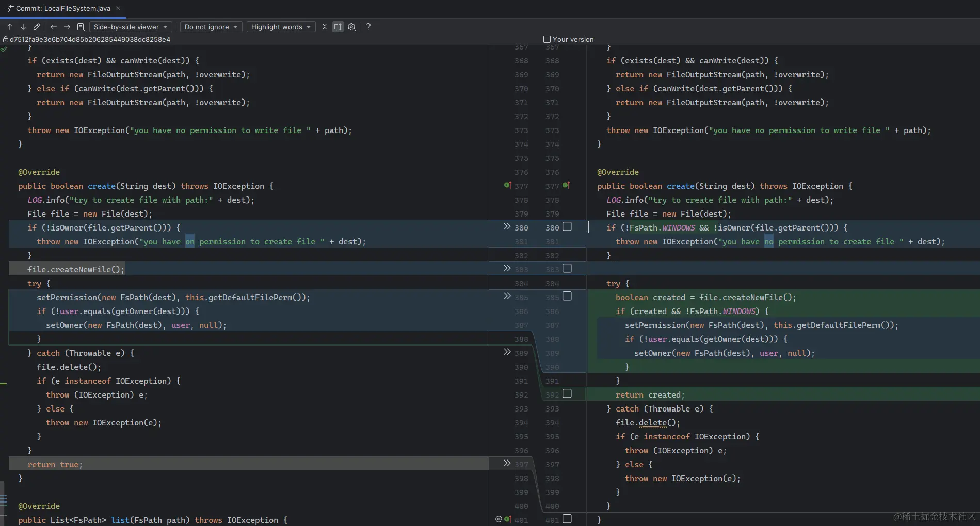Image resolution: width=980 pixels, height=526 pixels.
Task: Click left 'public List<FsPath> list(FsPath path)' line
Action: [x=153, y=520]
